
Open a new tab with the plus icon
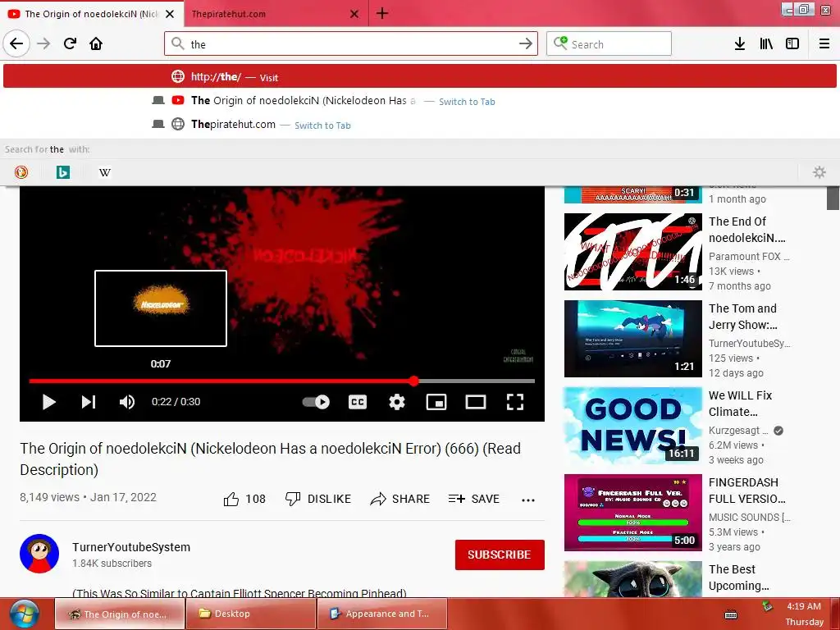coord(382,13)
